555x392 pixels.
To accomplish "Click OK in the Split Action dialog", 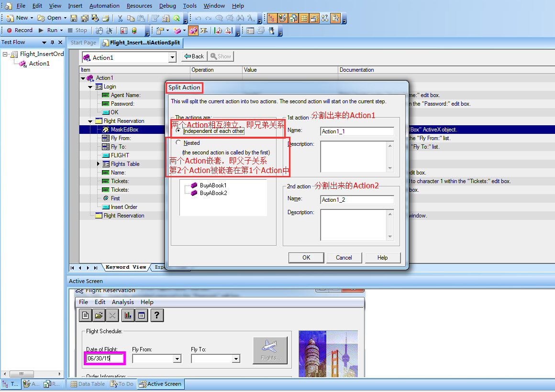I will click(306, 258).
